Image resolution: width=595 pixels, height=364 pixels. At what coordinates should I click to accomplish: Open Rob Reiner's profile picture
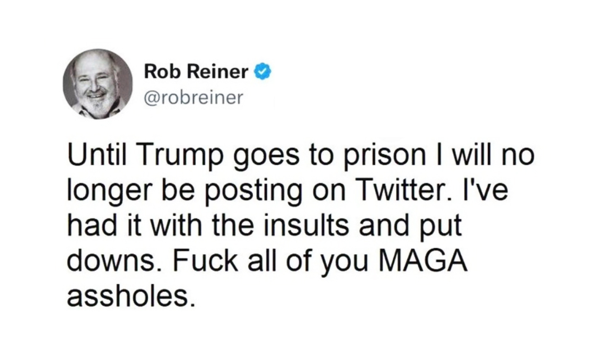tap(98, 84)
